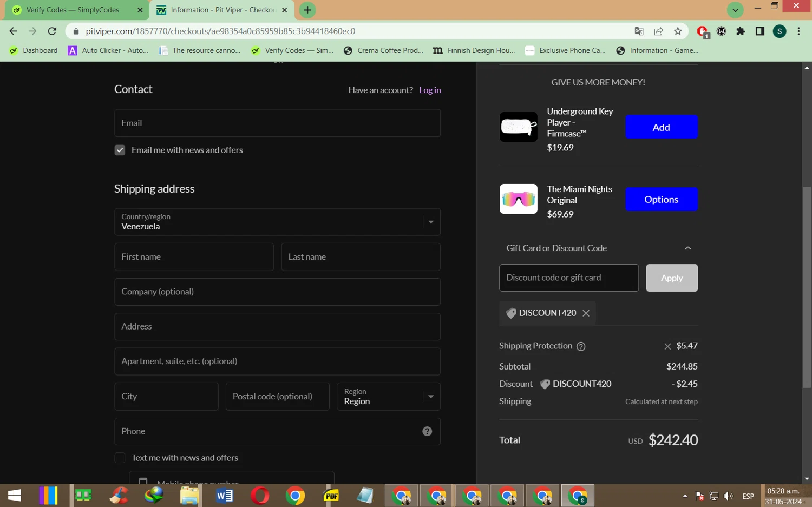View site information lock icon

coord(76,31)
